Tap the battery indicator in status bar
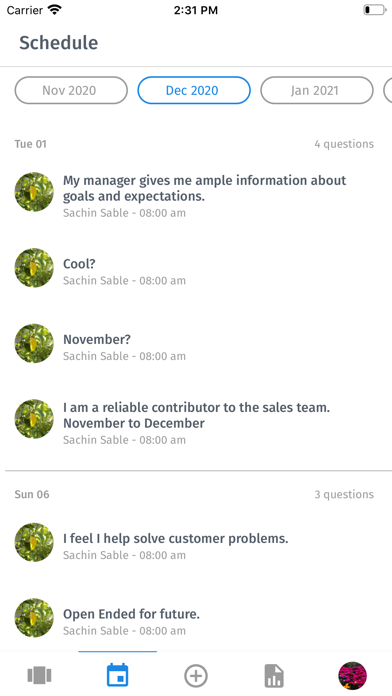The width and height of the screenshot is (392, 696). (x=374, y=10)
